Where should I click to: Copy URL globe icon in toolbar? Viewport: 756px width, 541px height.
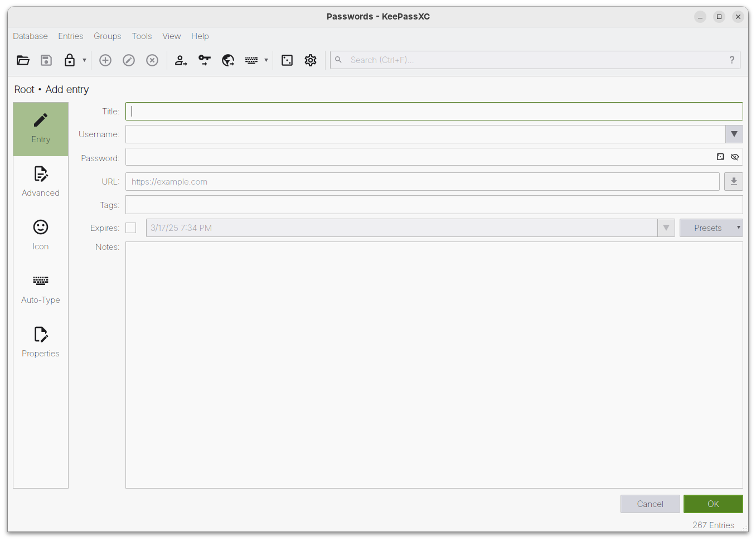tap(228, 60)
